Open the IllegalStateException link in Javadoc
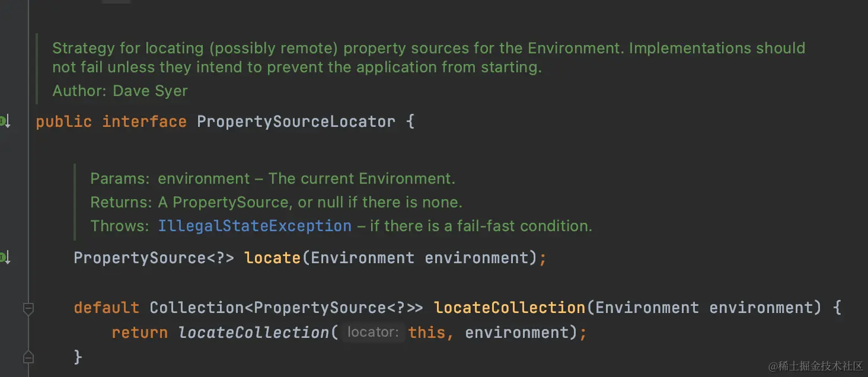868x377 pixels. tap(255, 226)
